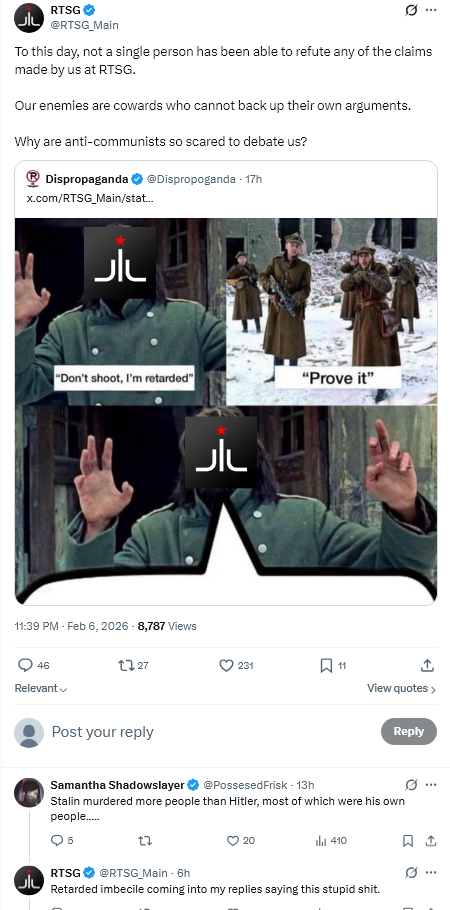Like Samantha Shadowslayer's reply
Viewport: 450px width, 910px height.
click(232, 840)
